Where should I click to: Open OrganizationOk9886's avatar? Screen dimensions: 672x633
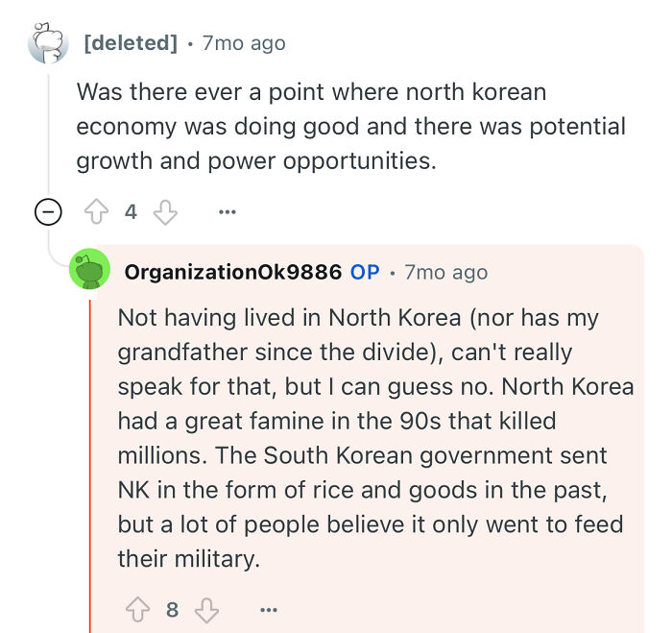[x=90, y=272]
